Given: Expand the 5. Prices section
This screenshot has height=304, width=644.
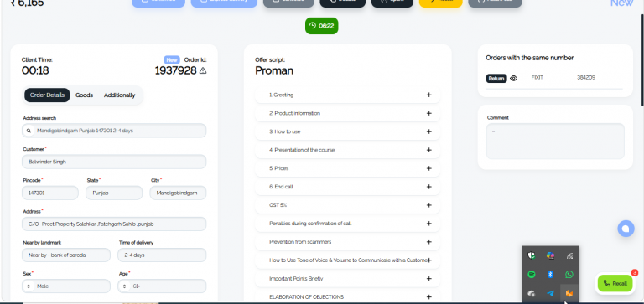Looking at the screenshot, I should pyautogui.click(x=347, y=168).
